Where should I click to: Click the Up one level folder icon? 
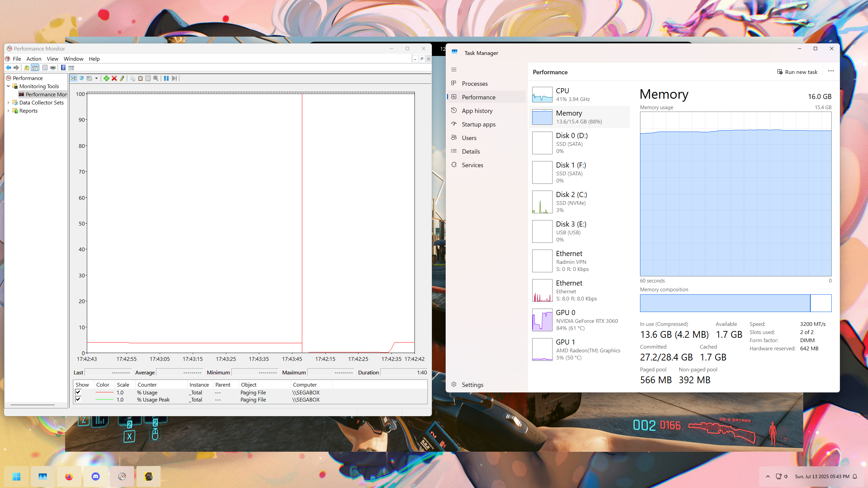(27, 68)
